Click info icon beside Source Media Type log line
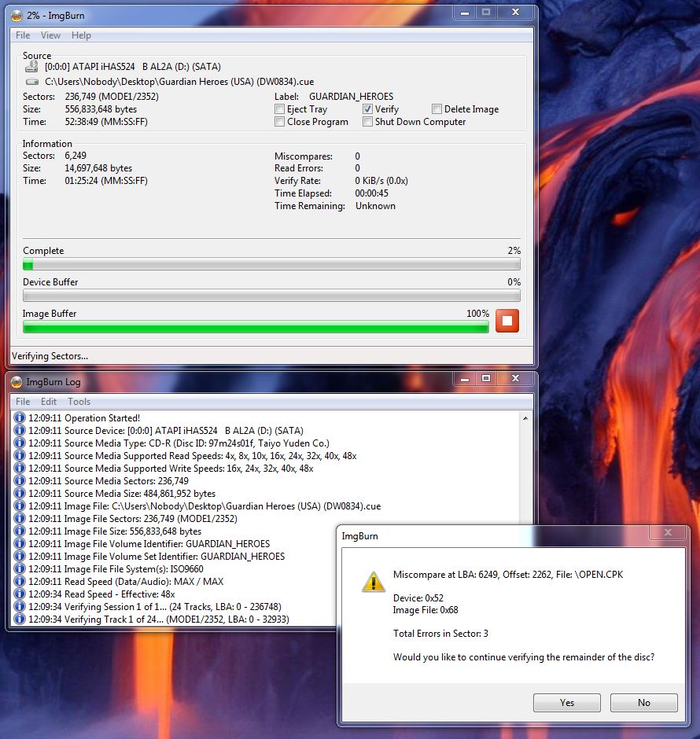The height and width of the screenshot is (739, 700). 20,443
